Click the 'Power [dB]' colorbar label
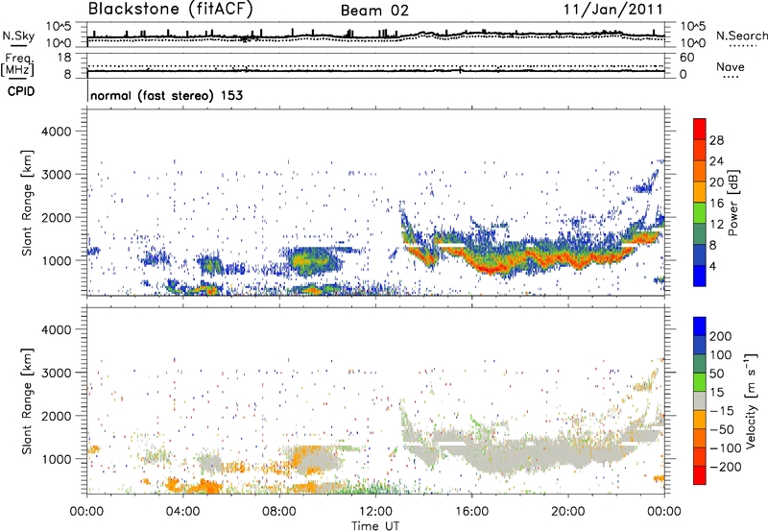This screenshot has width=768, height=532. pyautogui.click(x=732, y=204)
